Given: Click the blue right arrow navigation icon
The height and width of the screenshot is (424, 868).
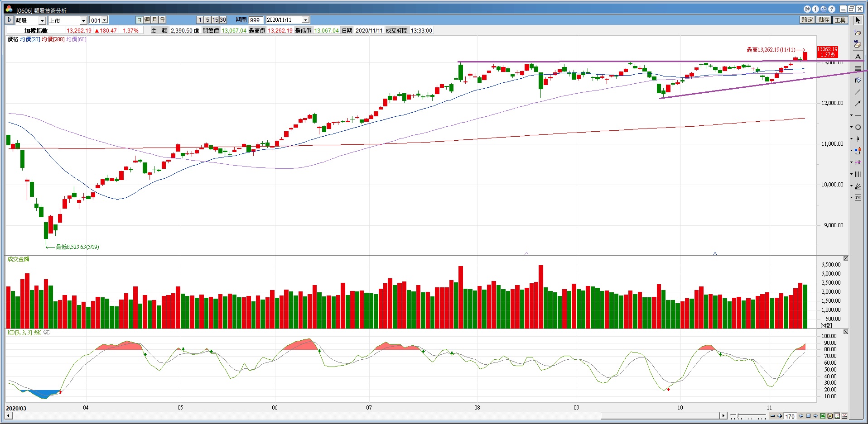Looking at the screenshot, I should pyautogui.click(x=815, y=416).
